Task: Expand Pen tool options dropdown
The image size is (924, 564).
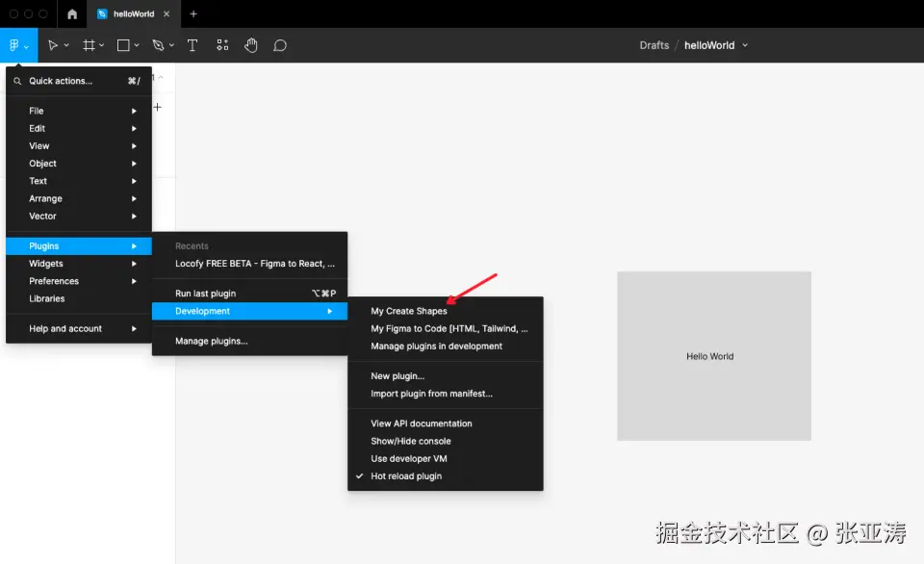Action: click(171, 45)
